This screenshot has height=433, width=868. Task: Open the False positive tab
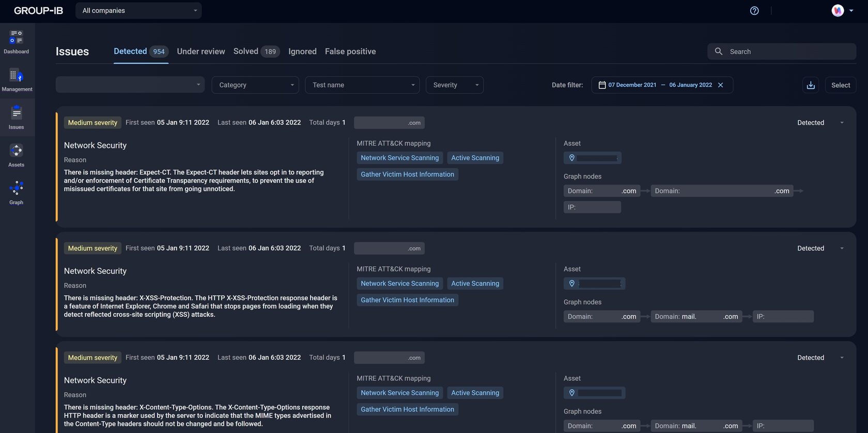[350, 52]
